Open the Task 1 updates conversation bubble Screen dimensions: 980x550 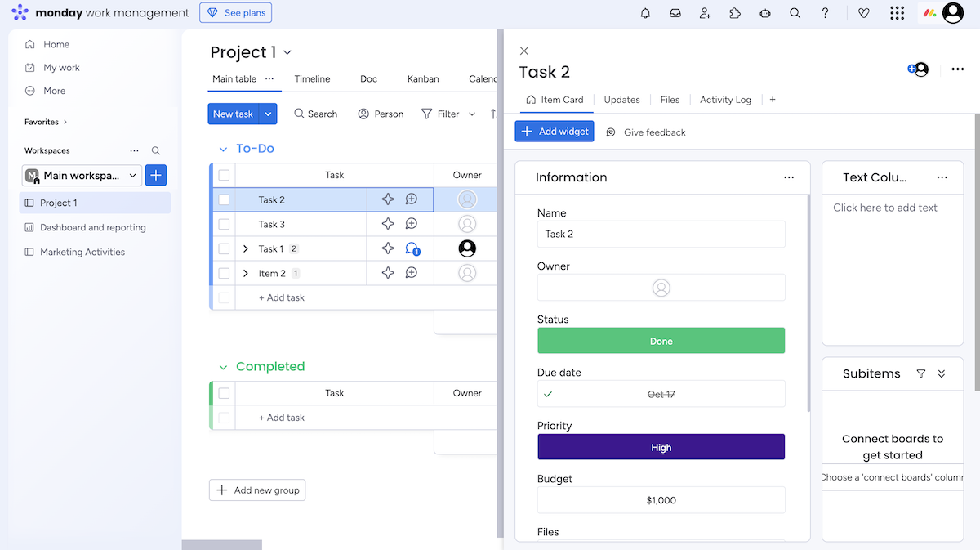point(412,248)
